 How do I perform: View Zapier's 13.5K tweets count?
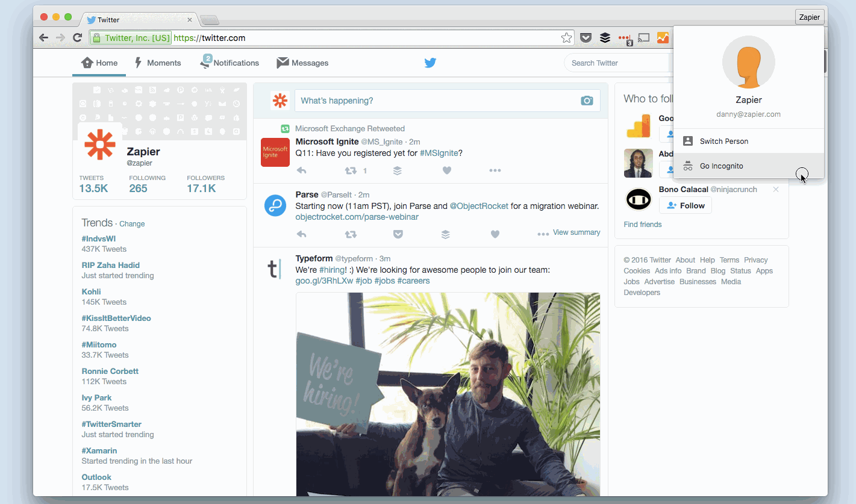click(x=93, y=184)
